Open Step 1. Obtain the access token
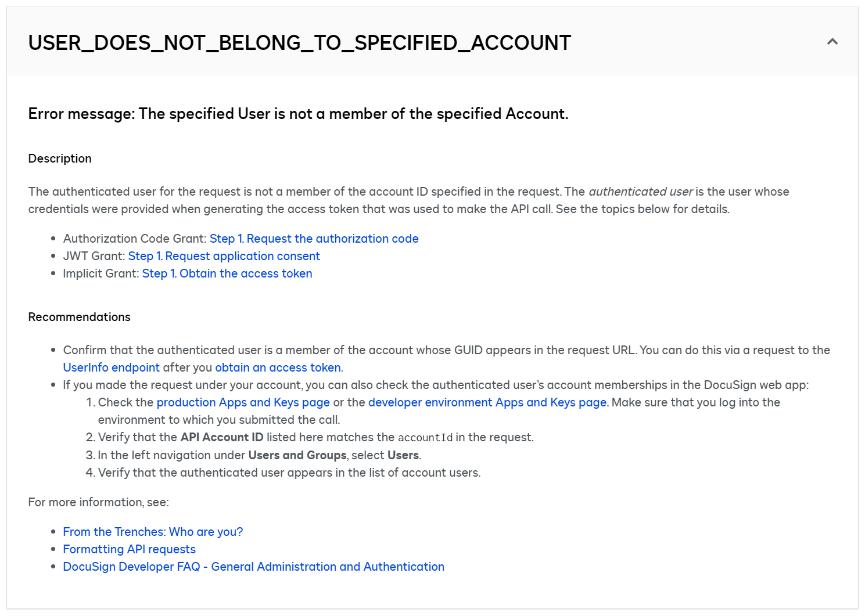865x616 pixels. (x=227, y=273)
